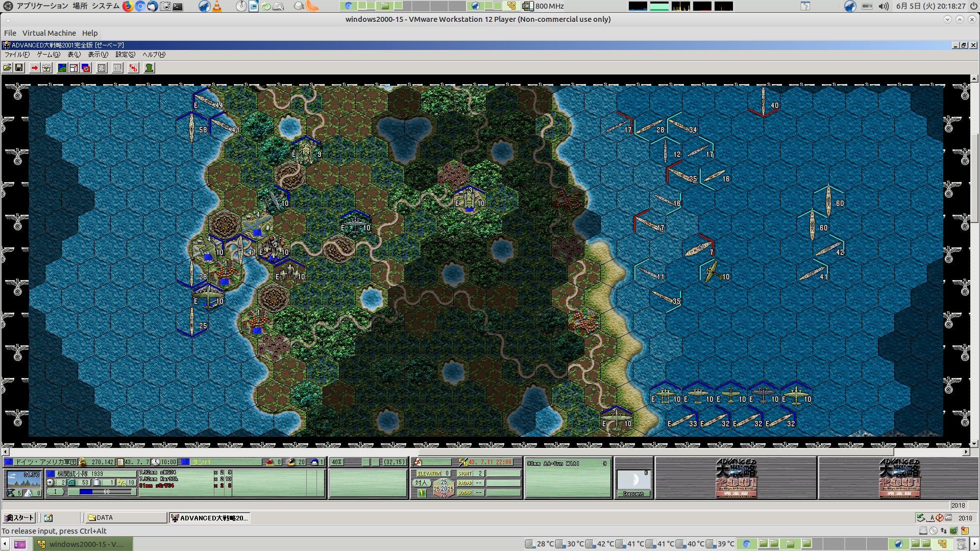Click the save floppy disk icon
The width and height of the screenshot is (980, 551).
(x=19, y=68)
